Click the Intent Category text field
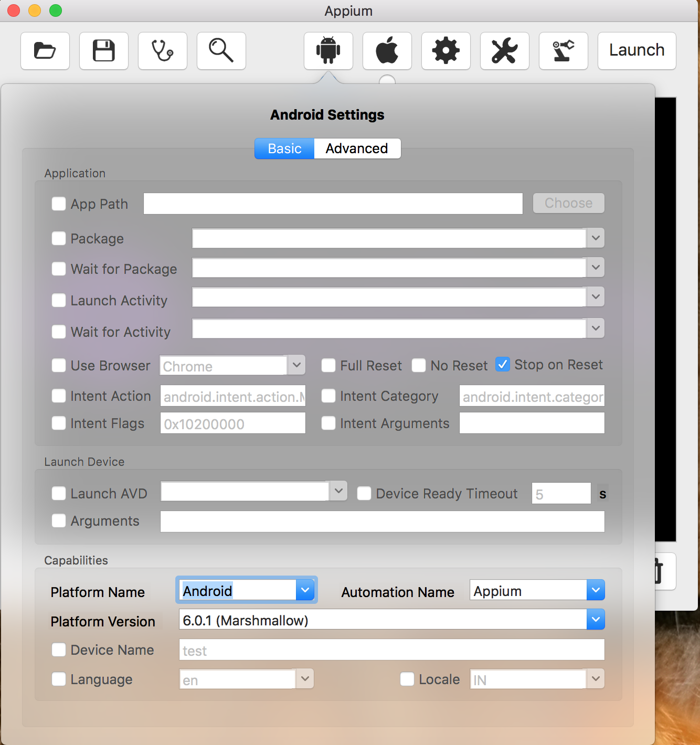Image resolution: width=700 pixels, height=745 pixels. (532, 396)
